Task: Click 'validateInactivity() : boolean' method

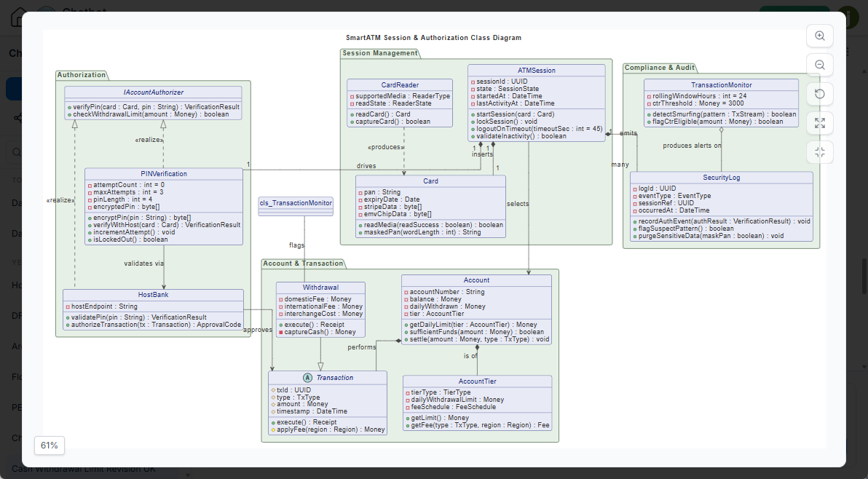Action: (x=521, y=136)
